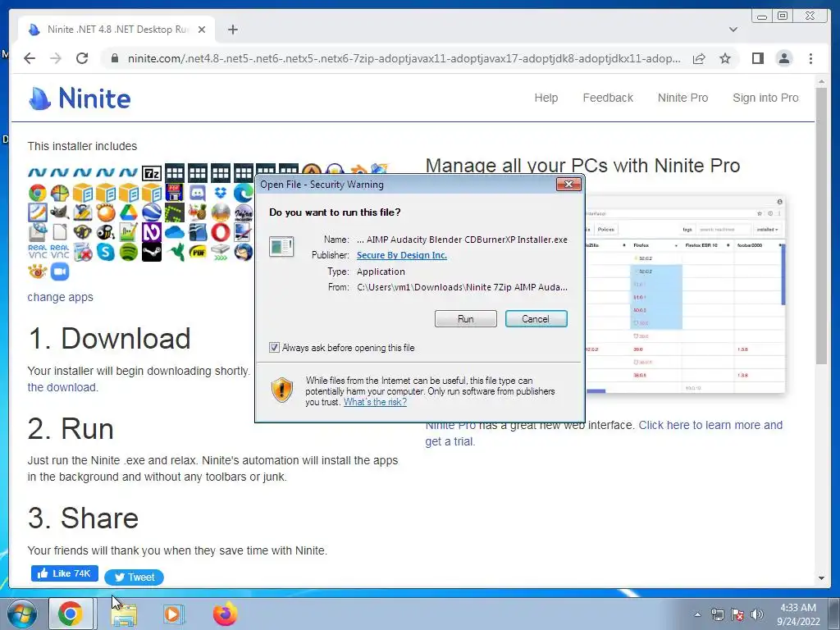
Task: Click Run in the security warning
Action: 466,319
